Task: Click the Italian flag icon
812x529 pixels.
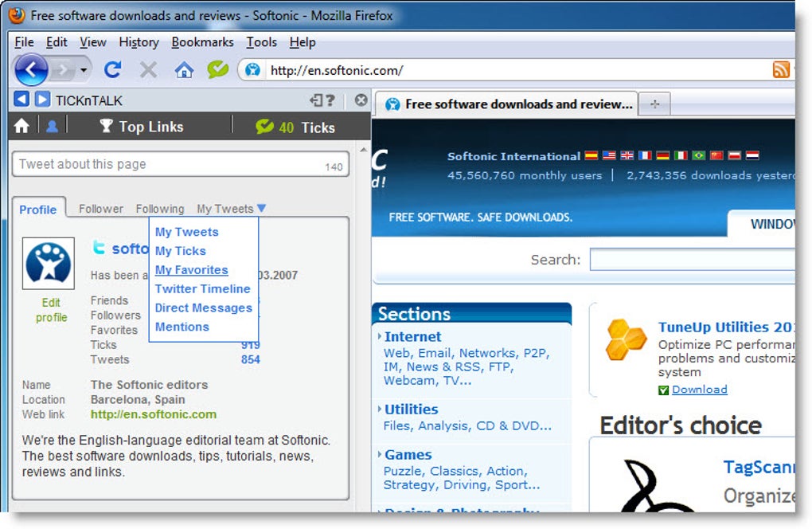Action: click(x=681, y=155)
